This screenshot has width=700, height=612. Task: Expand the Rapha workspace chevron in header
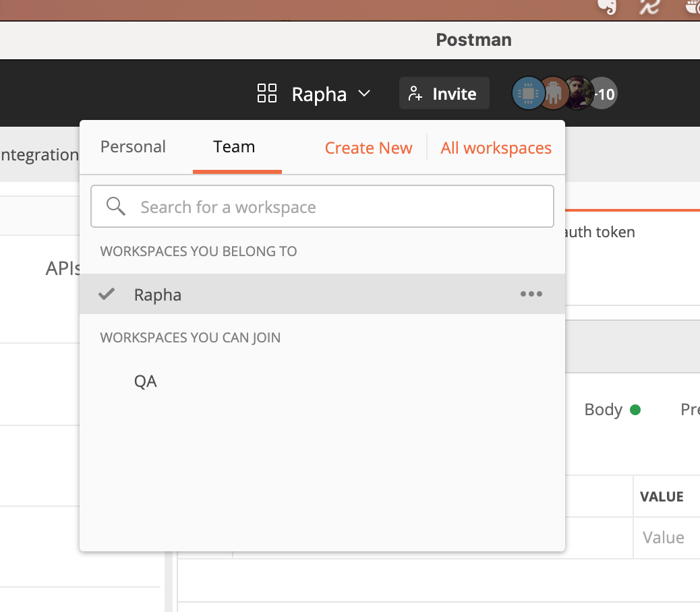point(364,94)
